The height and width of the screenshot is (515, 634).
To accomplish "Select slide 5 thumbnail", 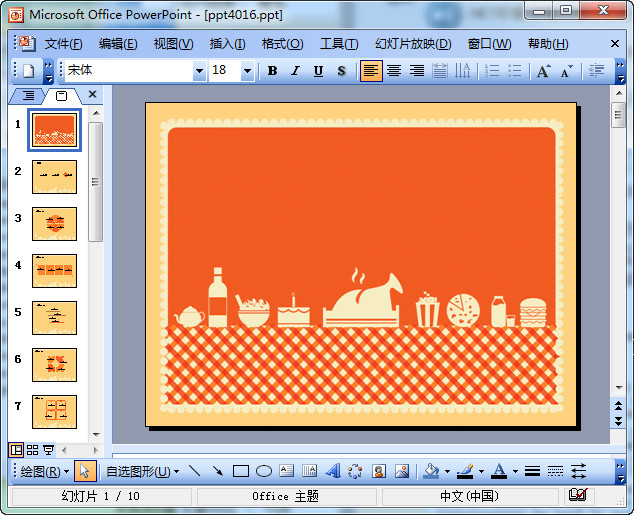I will point(55,318).
